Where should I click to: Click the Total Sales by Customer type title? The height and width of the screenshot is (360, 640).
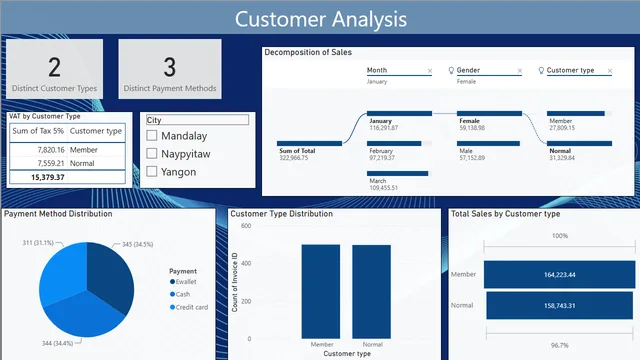[505, 214]
